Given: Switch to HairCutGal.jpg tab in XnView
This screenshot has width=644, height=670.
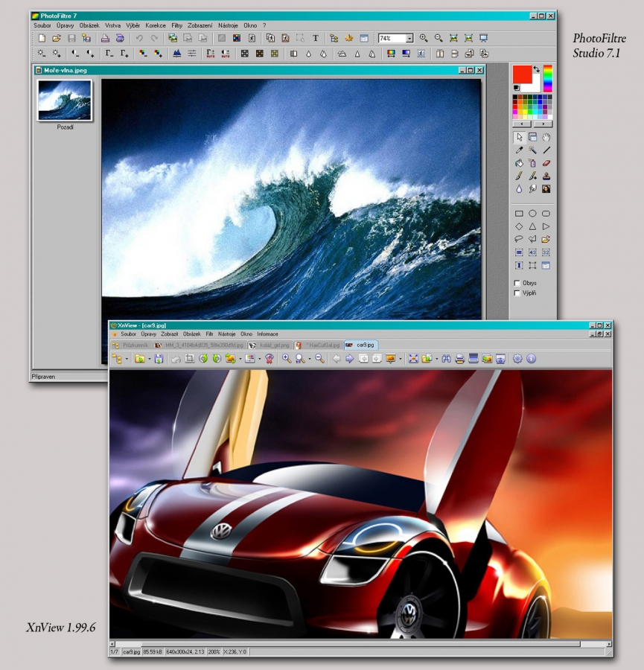Looking at the screenshot, I should (319, 345).
